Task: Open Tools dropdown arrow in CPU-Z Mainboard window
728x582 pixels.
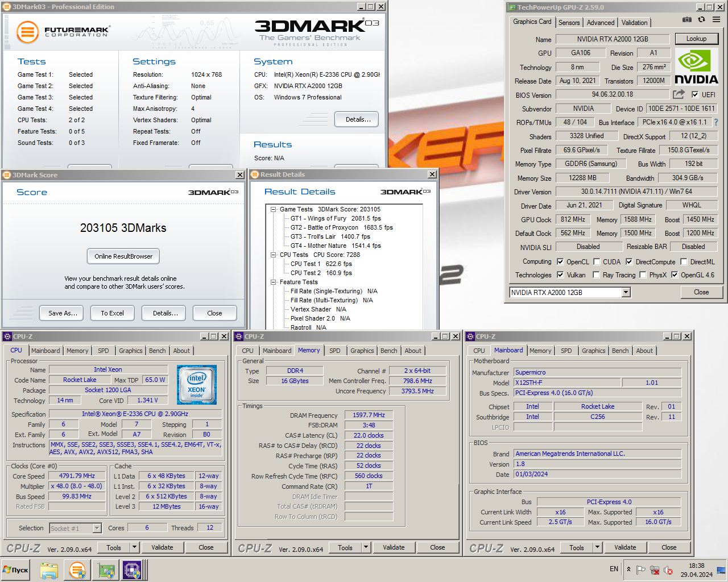Action: click(598, 547)
